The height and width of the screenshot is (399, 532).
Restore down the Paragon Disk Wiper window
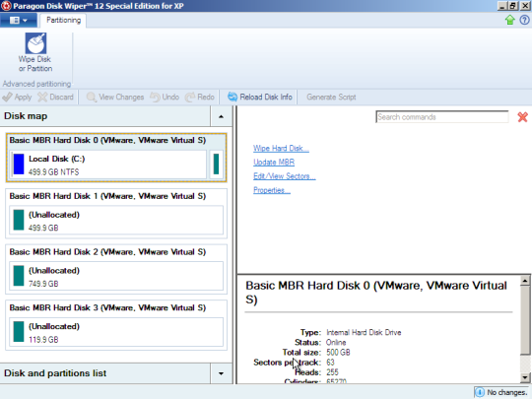tap(513, 6)
